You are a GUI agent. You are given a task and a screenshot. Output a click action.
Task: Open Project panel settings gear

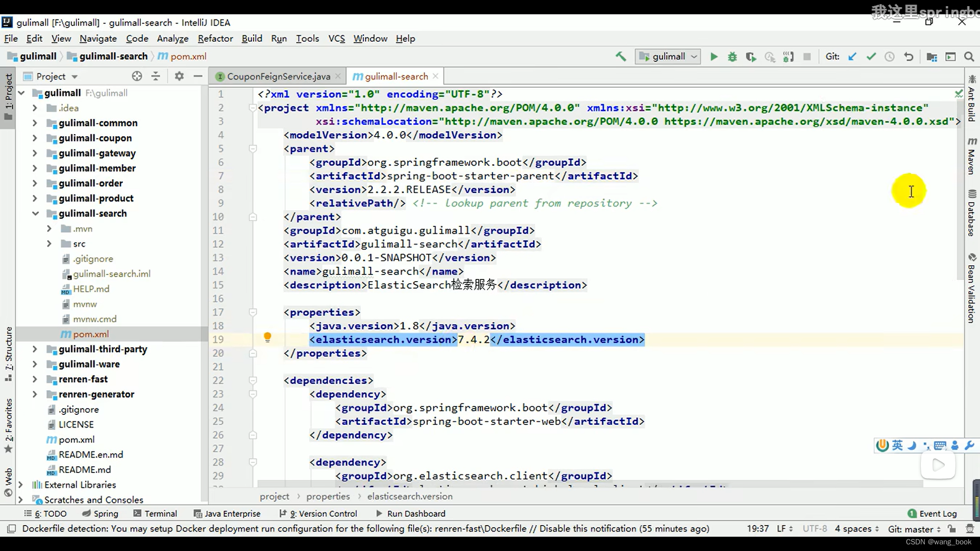click(x=179, y=76)
